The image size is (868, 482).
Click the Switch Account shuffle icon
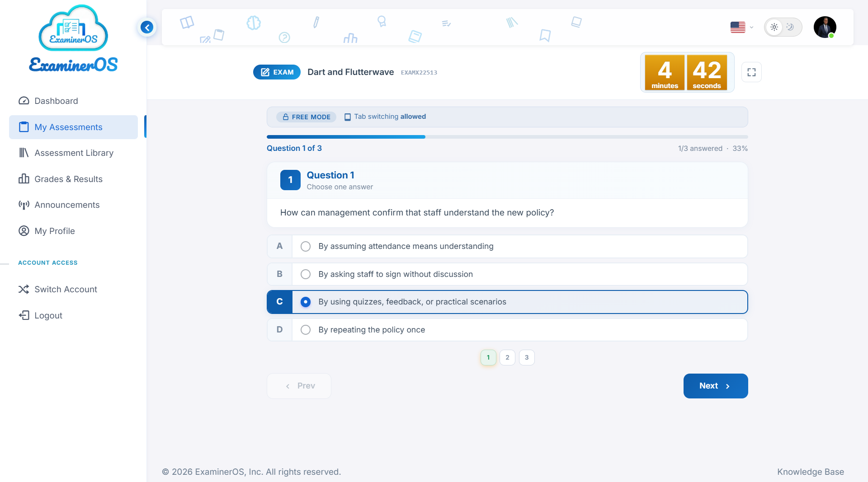[x=24, y=289]
